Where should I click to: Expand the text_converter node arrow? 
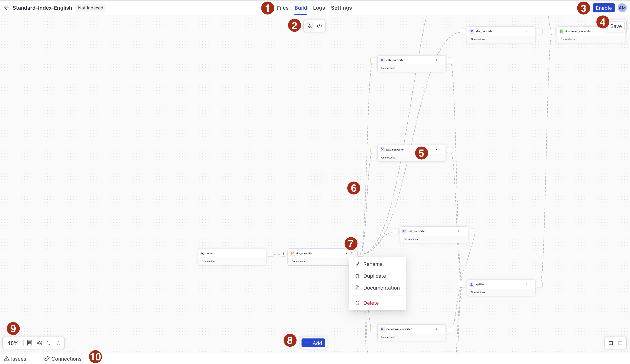pyautogui.click(x=436, y=149)
